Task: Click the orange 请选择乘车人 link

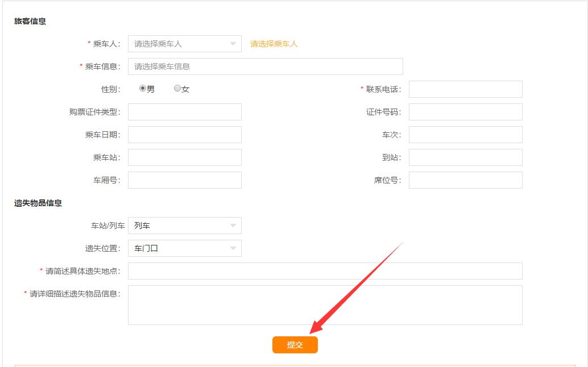Action: (x=275, y=44)
